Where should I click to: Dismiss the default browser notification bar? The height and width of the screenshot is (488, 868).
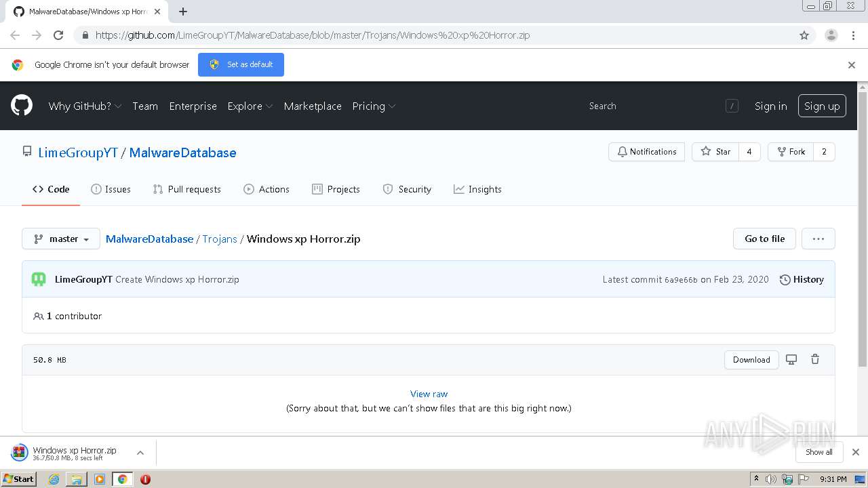click(852, 65)
